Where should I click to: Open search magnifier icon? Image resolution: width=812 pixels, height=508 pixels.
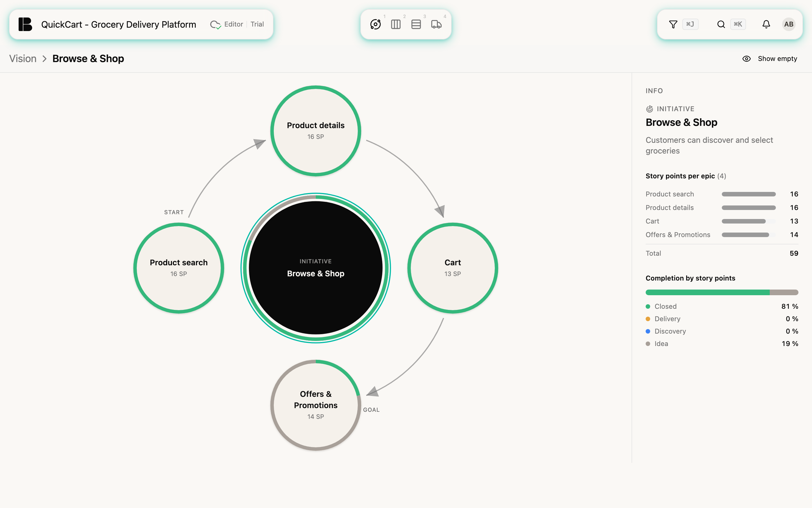[x=721, y=24]
